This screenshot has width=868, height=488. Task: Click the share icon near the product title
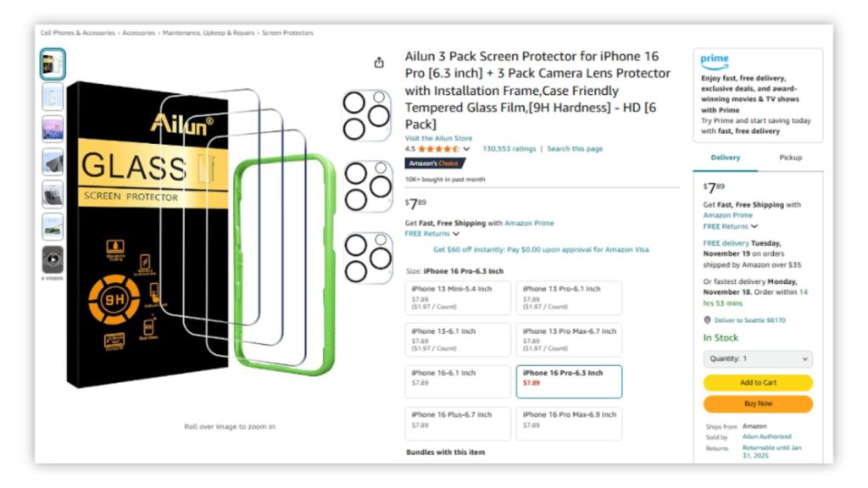(378, 63)
